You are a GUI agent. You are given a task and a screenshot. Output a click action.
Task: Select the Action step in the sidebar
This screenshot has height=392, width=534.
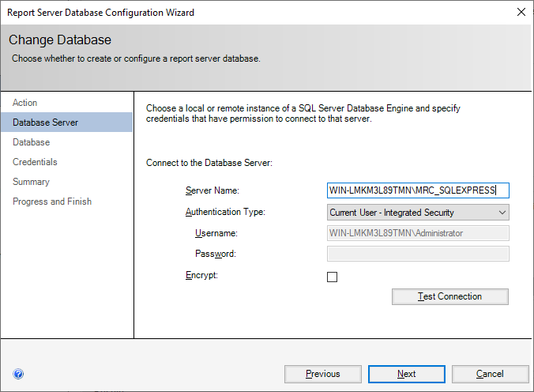tap(25, 103)
